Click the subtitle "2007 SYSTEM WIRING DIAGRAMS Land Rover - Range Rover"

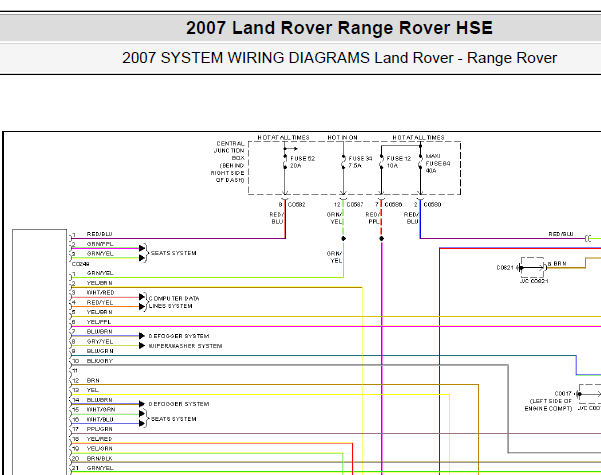(339, 58)
